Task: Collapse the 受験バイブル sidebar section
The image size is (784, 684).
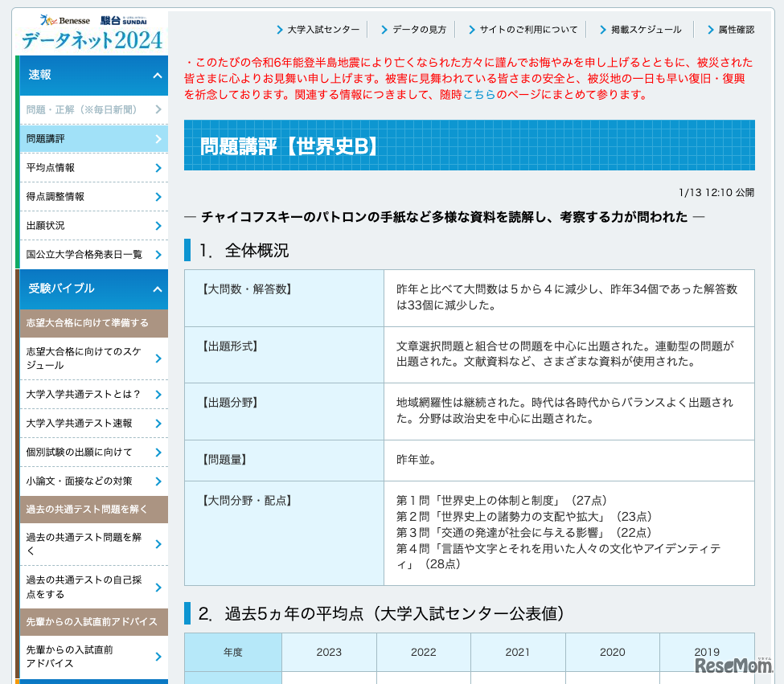Action: (157, 289)
